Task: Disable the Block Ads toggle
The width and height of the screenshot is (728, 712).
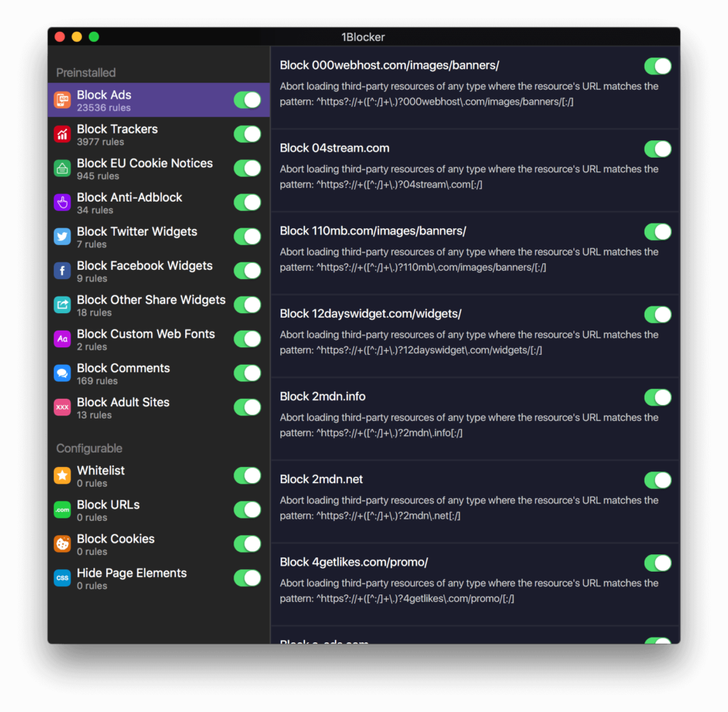Action: (247, 99)
